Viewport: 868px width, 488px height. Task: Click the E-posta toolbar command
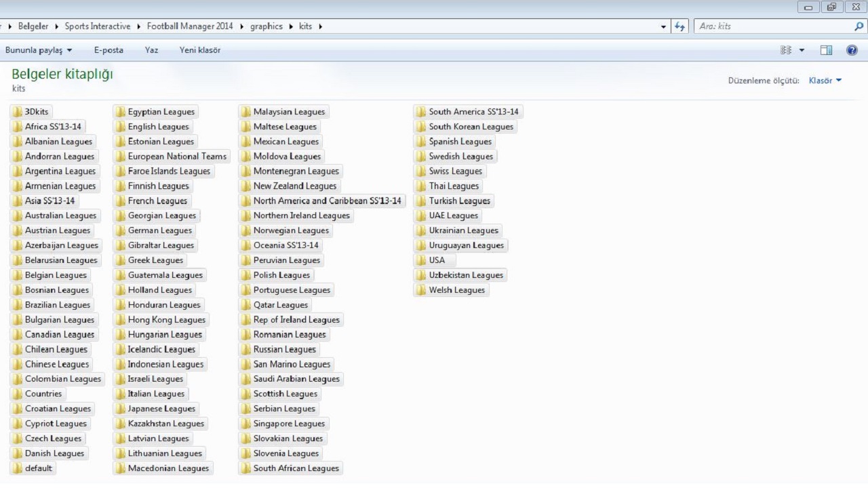[x=108, y=50]
